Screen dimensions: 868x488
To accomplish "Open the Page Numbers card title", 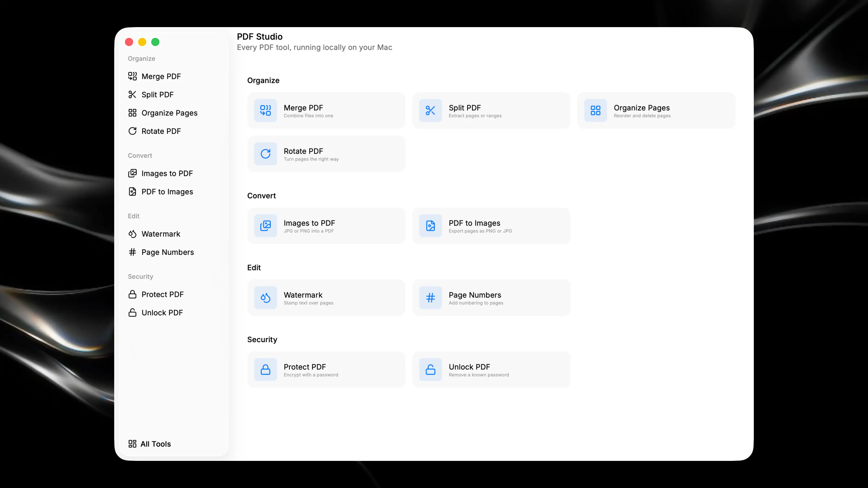I will (x=475, y=295).
